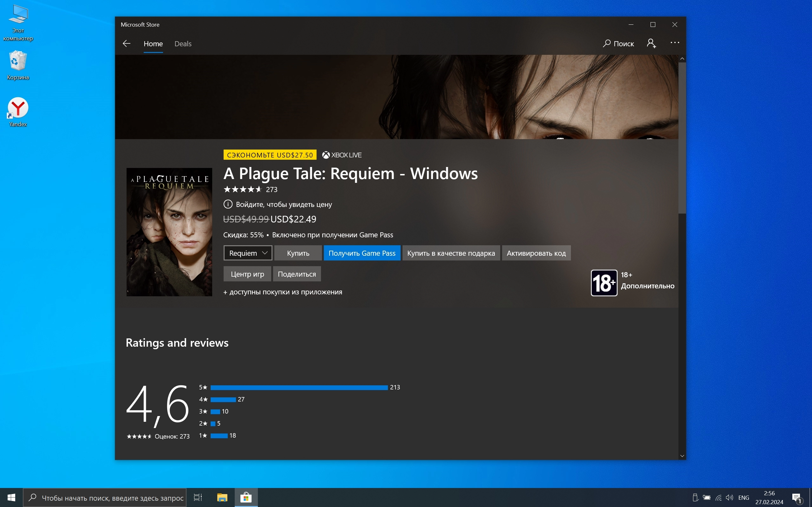Select the Home tab
Image resolution: width=812 pixels, height=507 pixels.
tap(153, 44)
